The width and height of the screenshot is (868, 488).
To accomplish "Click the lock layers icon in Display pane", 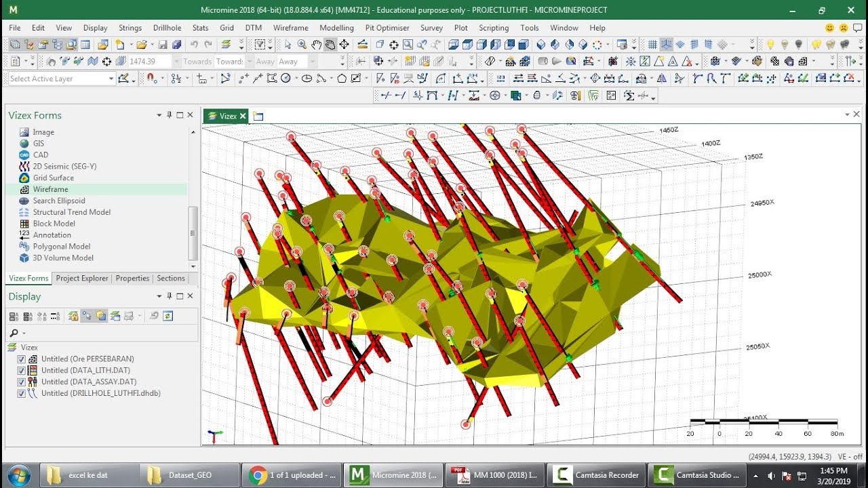I will click(x=73, y=315).
